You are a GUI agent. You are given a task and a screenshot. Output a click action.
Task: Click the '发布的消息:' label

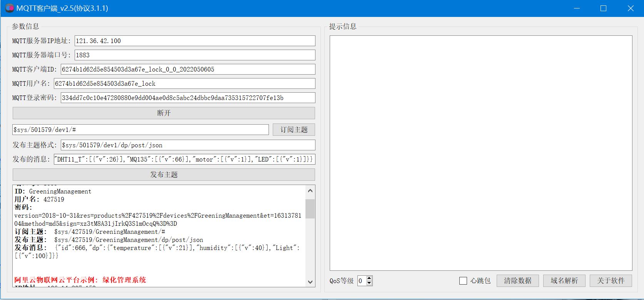[x=31, y=159]
